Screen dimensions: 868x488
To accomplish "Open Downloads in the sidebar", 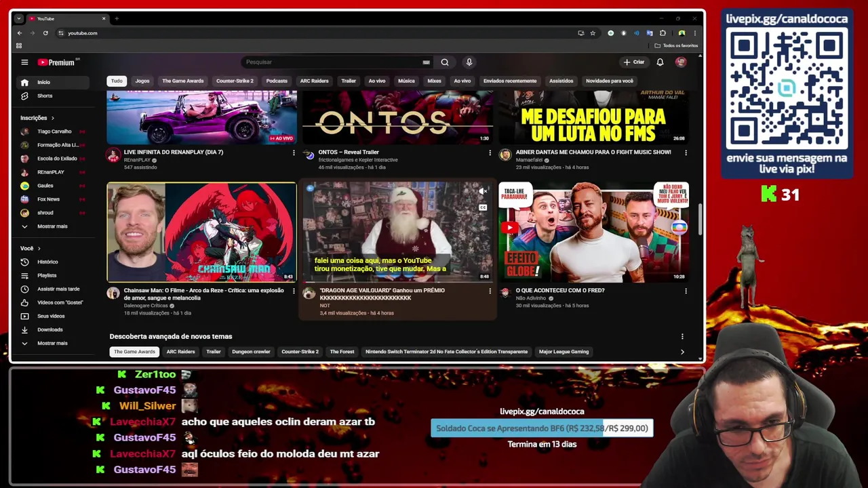I will pos(53,329).
